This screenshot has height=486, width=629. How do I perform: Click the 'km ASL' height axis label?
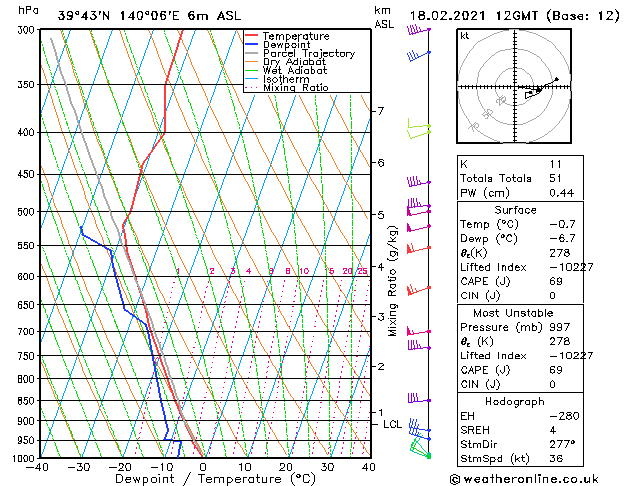click(x=384, y=17)
